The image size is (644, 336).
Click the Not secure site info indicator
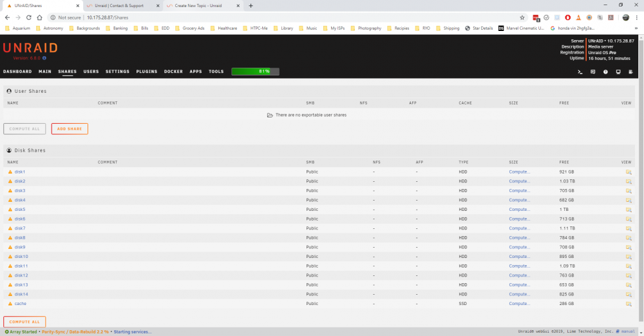coord(66,17)
